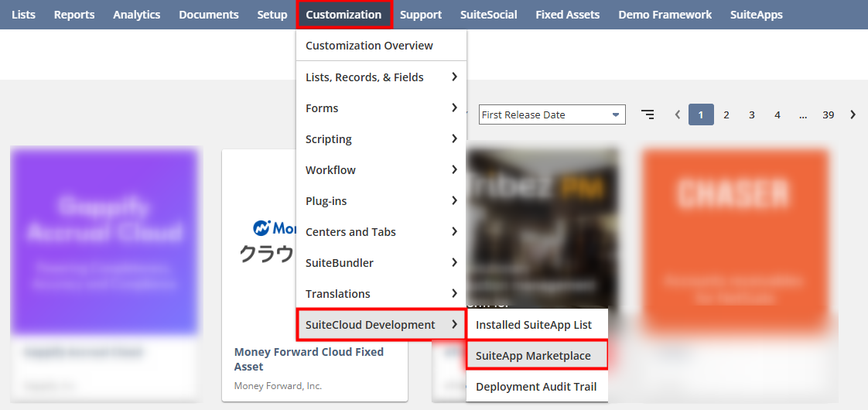Viewport: 868px width, 410px height.
Task: Click the filter list icon beside sort dropdown
Action: (648, 114)
